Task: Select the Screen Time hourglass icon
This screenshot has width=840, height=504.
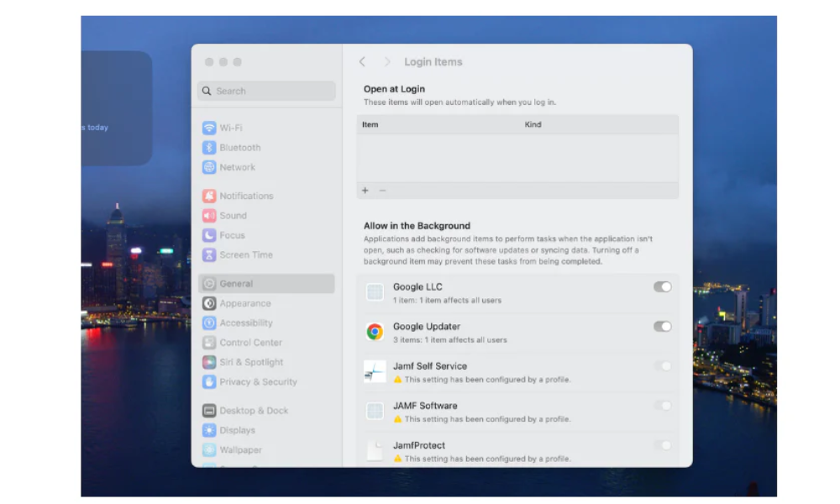Action: [208, 255]
